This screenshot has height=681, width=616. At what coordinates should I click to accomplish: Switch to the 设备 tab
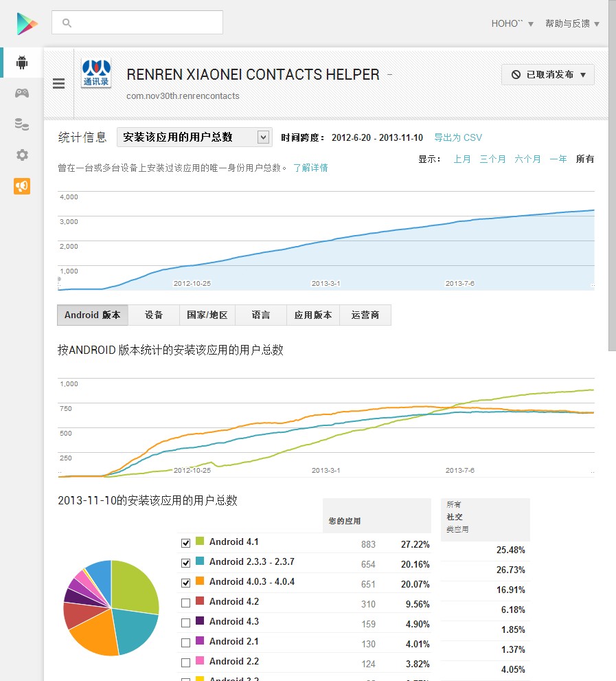pos(154,315)
